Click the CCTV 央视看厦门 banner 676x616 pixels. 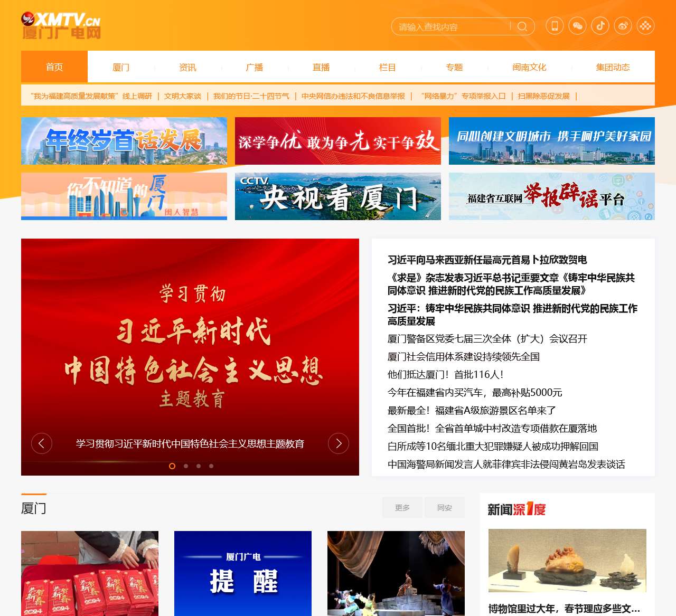338,196
